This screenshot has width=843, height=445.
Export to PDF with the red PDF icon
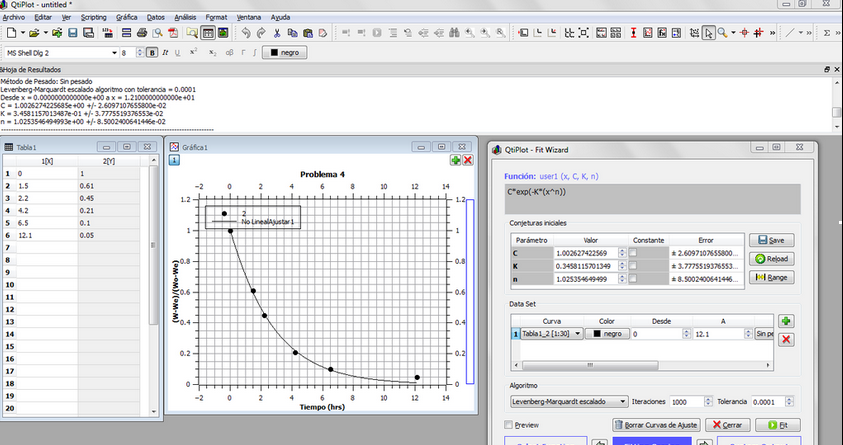[x=173, y=33]
